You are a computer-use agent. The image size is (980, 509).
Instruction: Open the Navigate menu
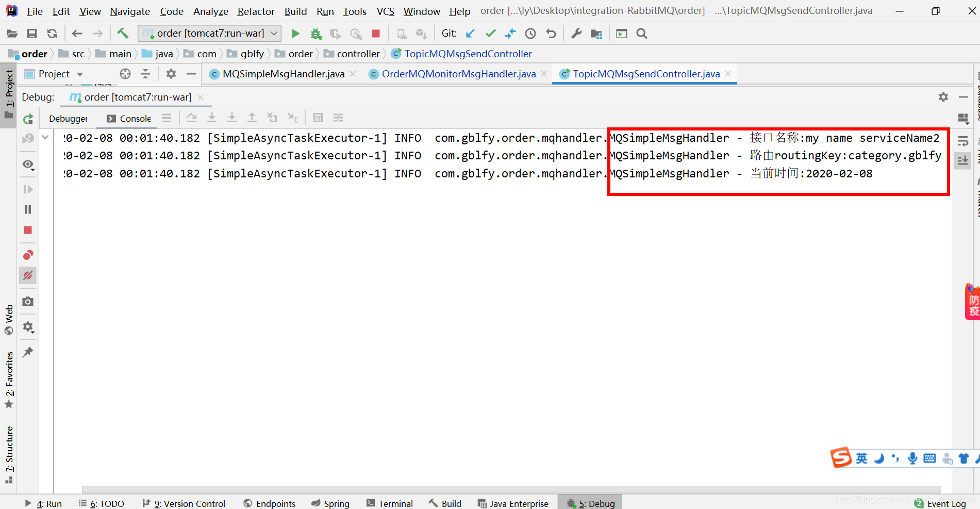(130, 11)
